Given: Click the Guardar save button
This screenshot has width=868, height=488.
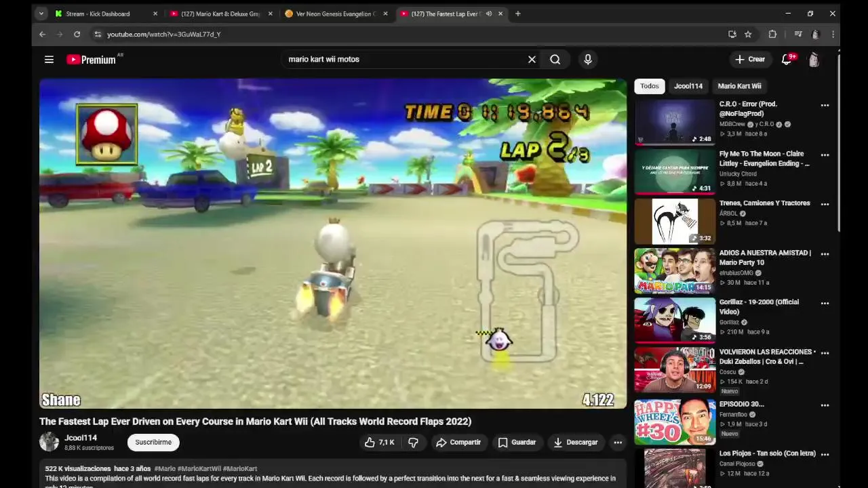Looking at the screenshot, I should coord(517,443).
